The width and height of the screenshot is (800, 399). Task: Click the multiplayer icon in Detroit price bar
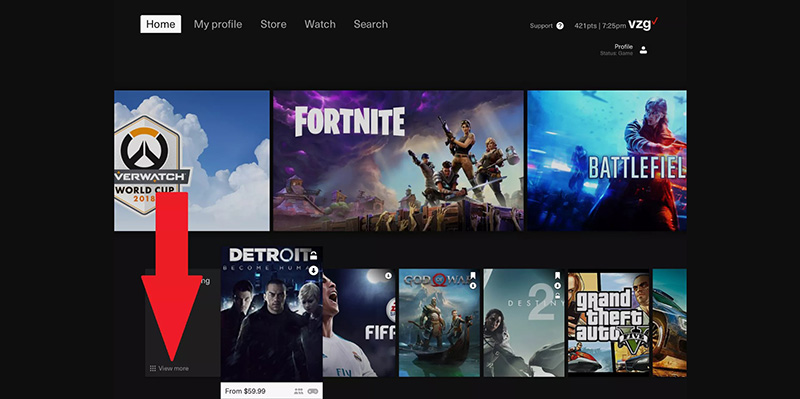coord(298,391)
